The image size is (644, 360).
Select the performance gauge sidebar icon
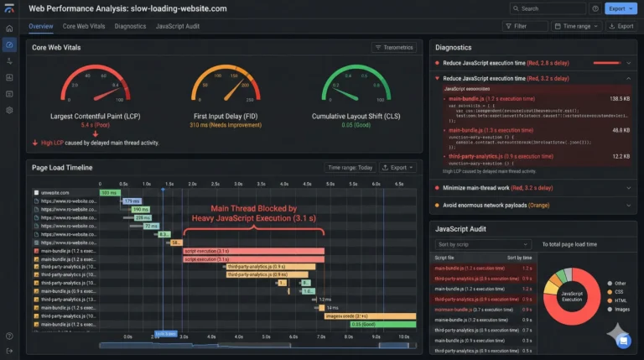point(9,44)
